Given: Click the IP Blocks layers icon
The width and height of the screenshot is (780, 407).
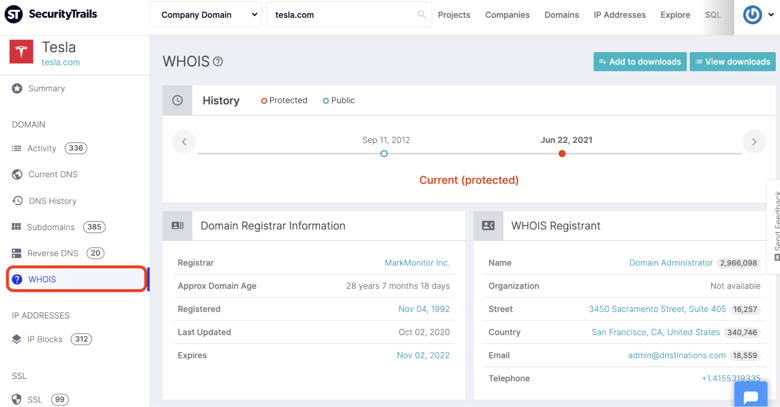Looking at the screenshot, I should click(x=16, y=339).
